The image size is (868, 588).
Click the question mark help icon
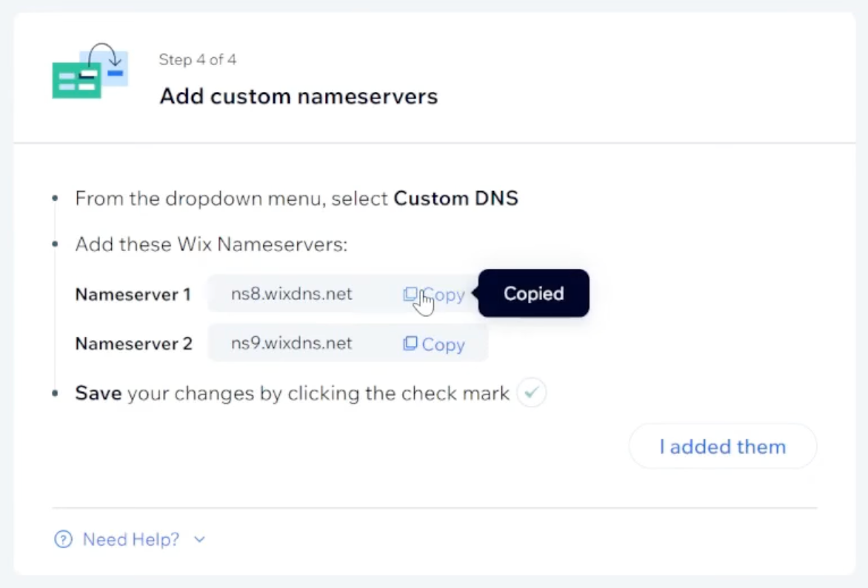pos(63,538)
